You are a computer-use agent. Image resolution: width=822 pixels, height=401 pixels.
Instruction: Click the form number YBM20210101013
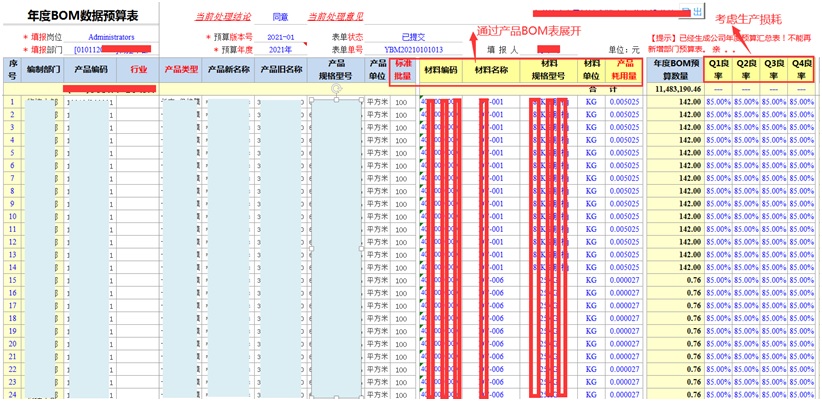tap(413, 50)
